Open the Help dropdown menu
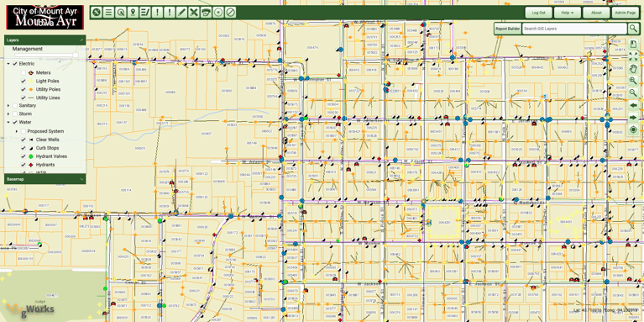The image size is (644, 322). point(568,13)
